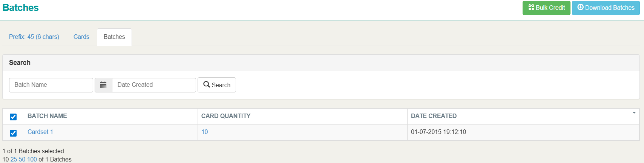Select the Batches tab

[x=114, y=37]
